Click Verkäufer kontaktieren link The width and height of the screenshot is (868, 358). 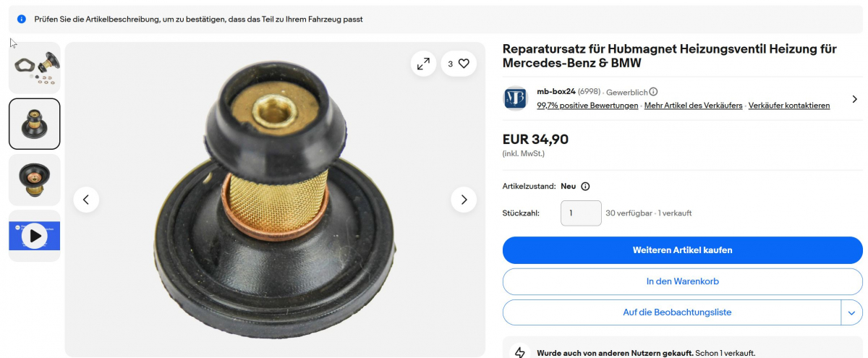pyautogui.click(x=789, y=106)
